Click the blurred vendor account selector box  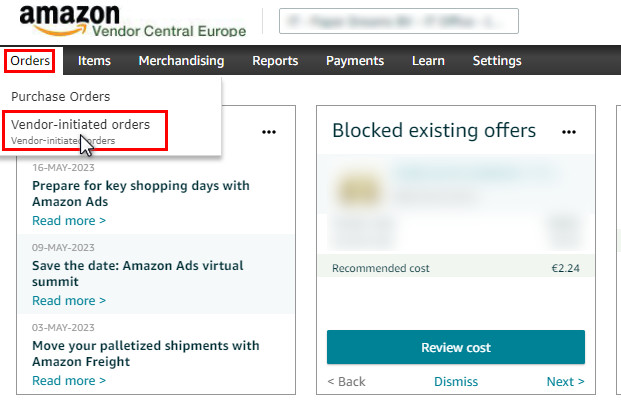(x=398, y=21)
